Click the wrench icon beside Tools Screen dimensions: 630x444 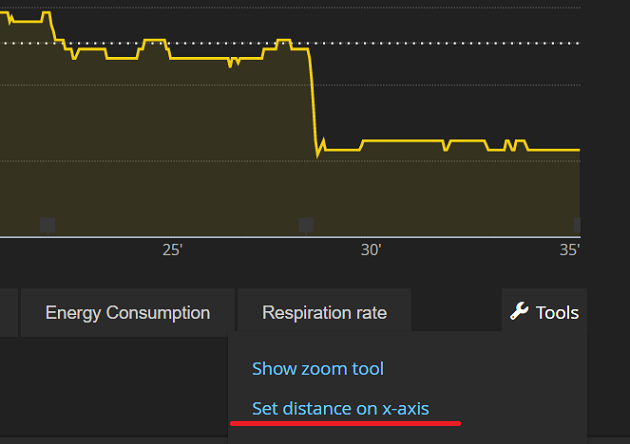pyautogui.click(x=519, y=311)
